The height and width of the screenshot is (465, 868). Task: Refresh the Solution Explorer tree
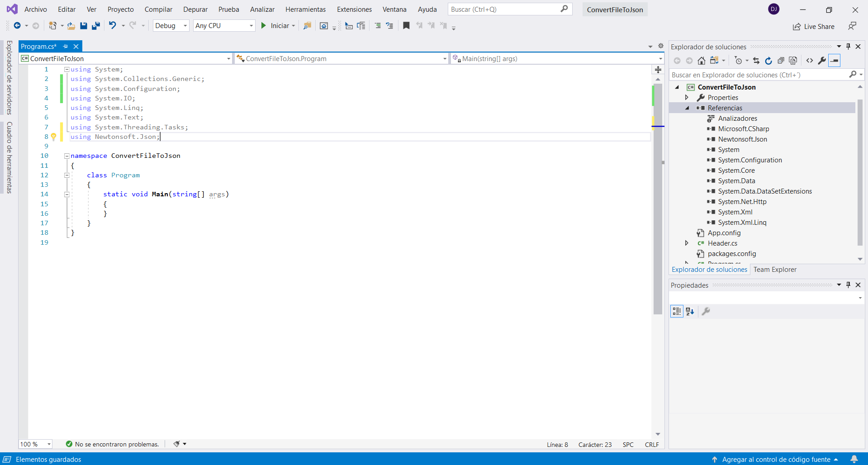coord(768,61)
